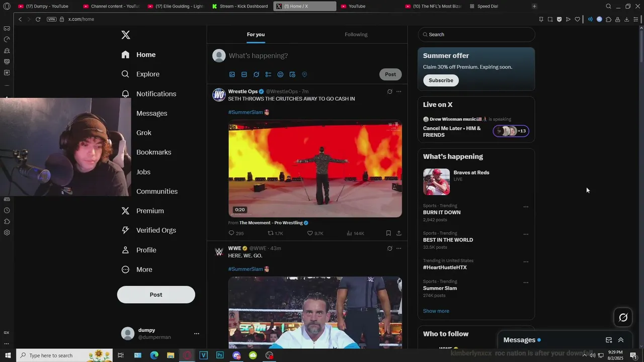Bookmark the Wrestle Ops post
This screenshot has height=362, width=644.
tap(388, 233)
